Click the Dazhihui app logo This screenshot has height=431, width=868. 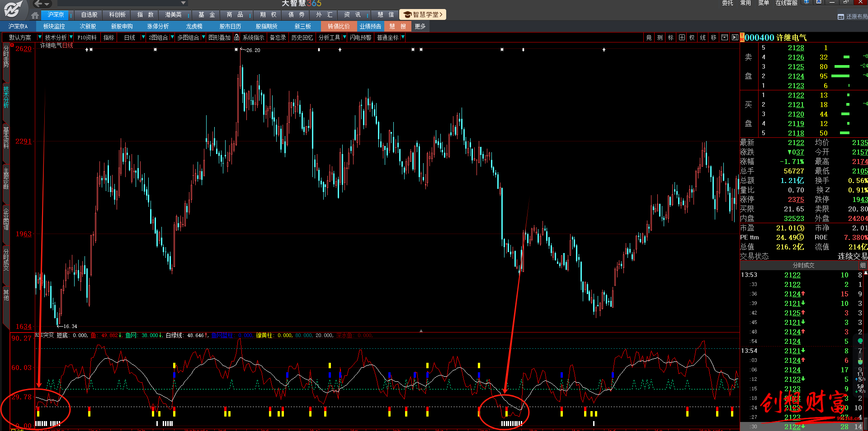[x=14, y=9]
